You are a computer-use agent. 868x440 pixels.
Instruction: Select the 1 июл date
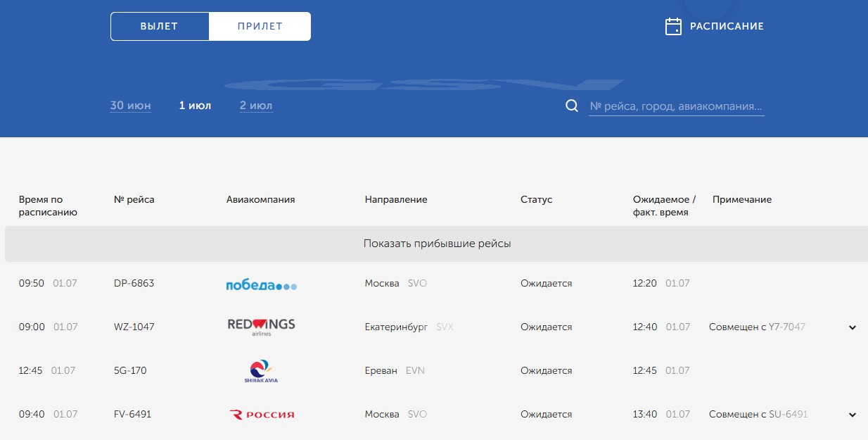(x=195, y=106)
